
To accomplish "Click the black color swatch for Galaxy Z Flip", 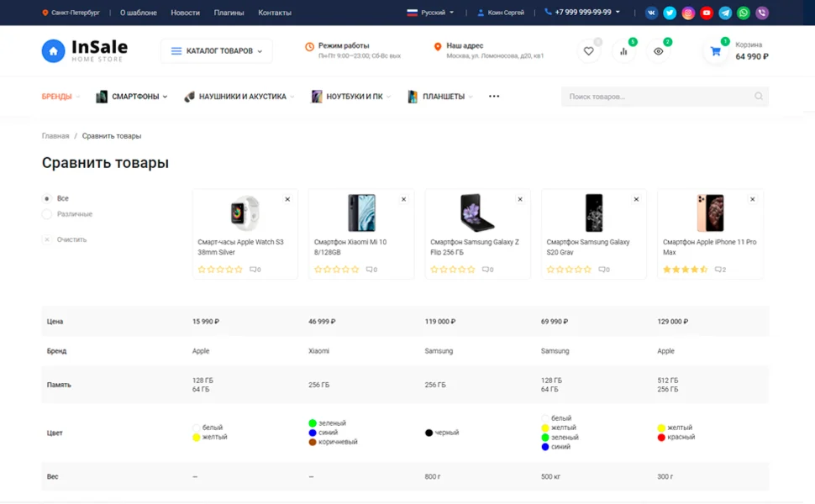I will pos(429,433).
